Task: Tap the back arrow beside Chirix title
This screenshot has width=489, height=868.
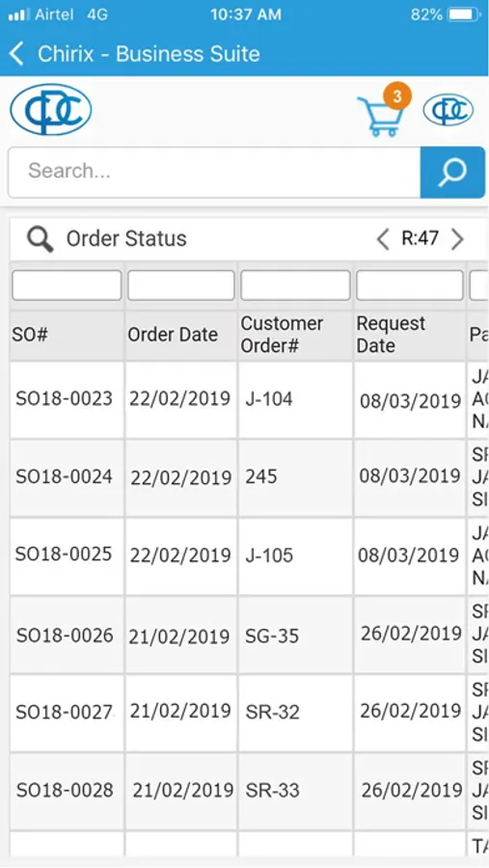Action: [17, 54]
